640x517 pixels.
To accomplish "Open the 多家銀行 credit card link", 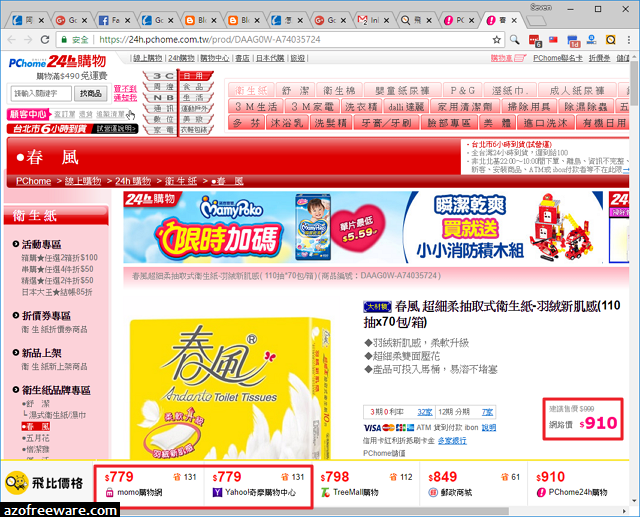I will [x=452, y=441].
